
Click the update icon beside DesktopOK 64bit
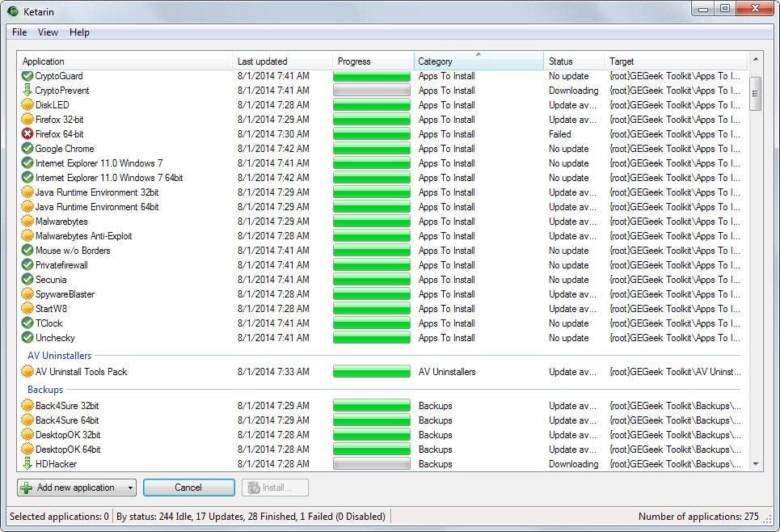click(x=27, y=450)
